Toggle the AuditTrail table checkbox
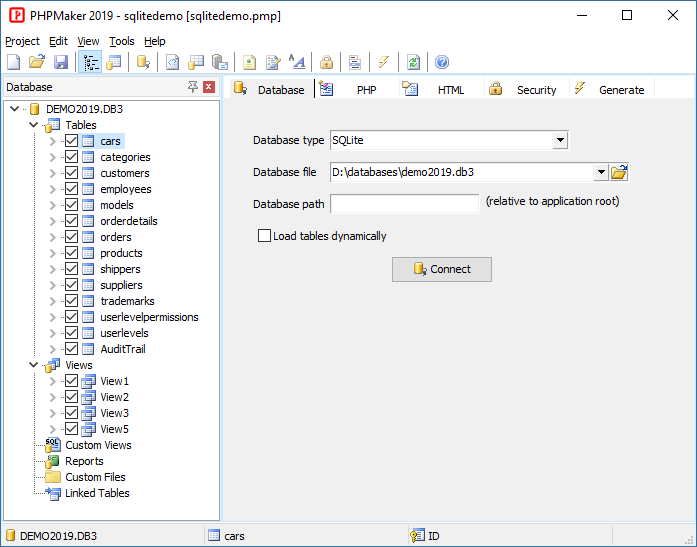The width and height of the screenshot is (697, 547). (71, 349)
